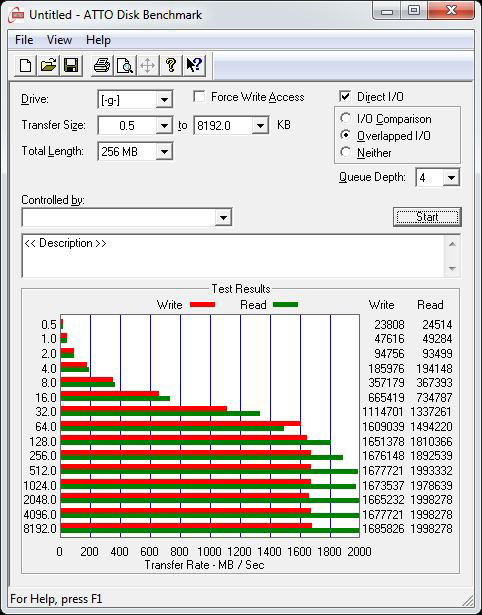Uncheck the Direct I/O checkbox
The image size is (482, 615).
pos(345,96)
